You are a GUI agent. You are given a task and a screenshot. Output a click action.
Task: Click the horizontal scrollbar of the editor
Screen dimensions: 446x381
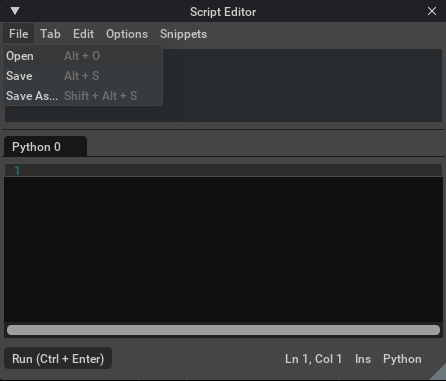tap(223, 330)
